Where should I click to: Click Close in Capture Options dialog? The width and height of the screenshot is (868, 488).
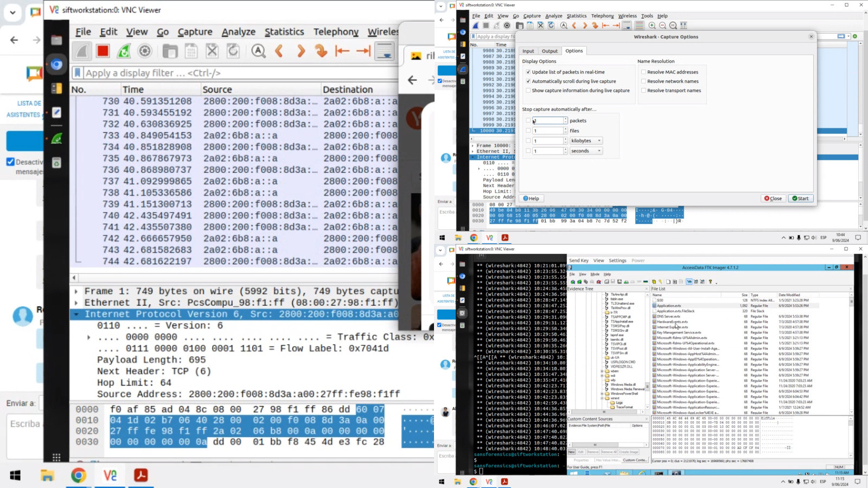[x=773, y=198]
